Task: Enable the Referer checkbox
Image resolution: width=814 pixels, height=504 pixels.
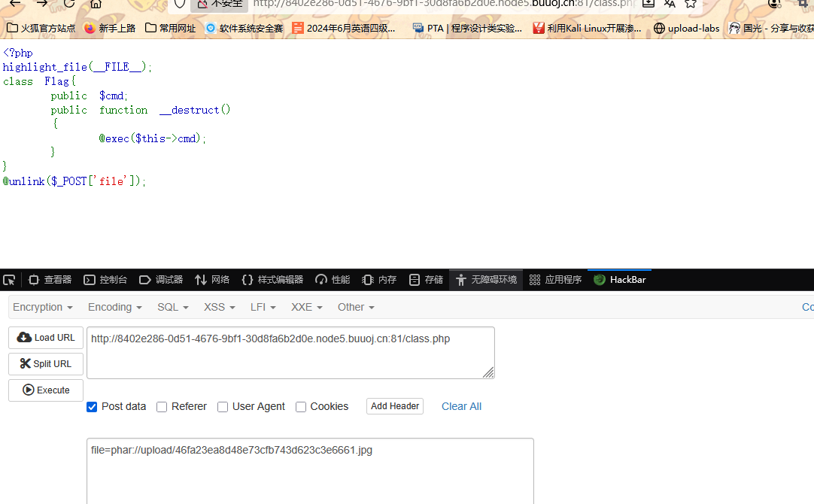Action: click(x=162, y=407)
